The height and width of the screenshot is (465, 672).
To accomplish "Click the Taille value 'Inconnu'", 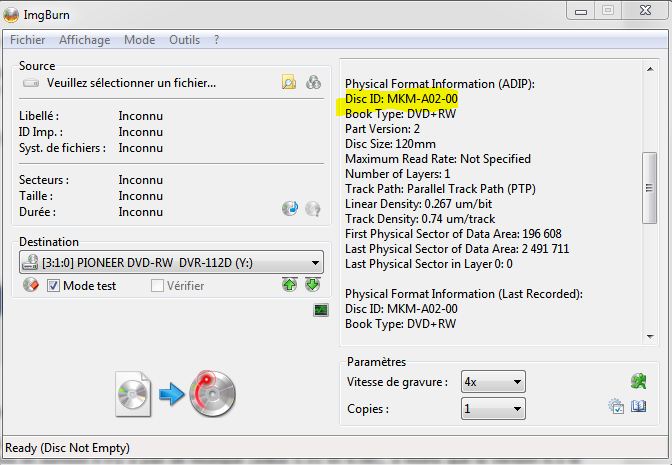I will point(141,196).
